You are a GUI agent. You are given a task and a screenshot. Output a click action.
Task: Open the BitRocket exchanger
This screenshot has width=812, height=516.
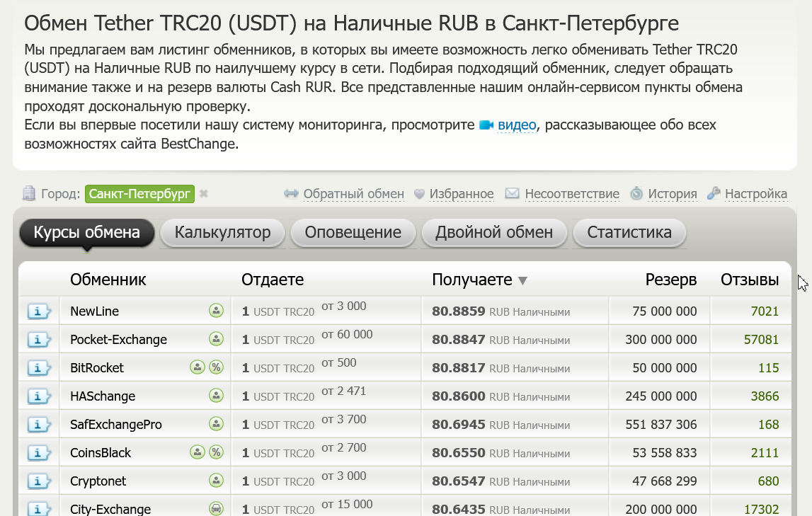click(97, 368)
